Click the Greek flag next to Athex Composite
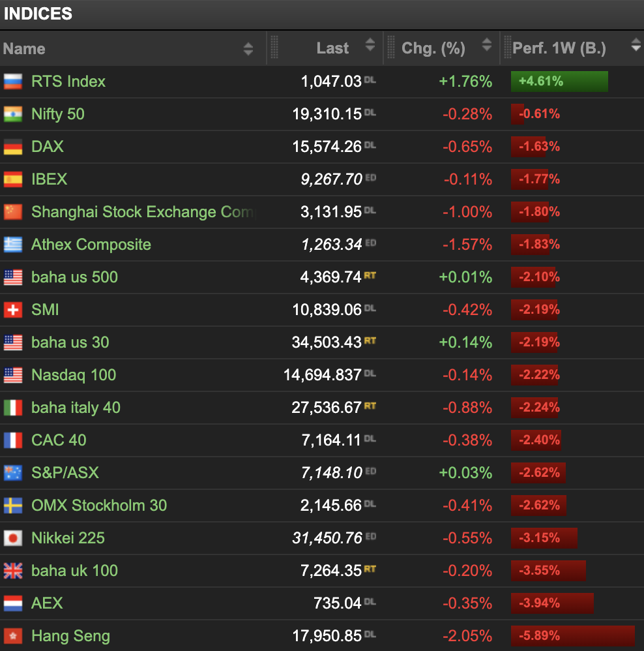 coord(13,245)
